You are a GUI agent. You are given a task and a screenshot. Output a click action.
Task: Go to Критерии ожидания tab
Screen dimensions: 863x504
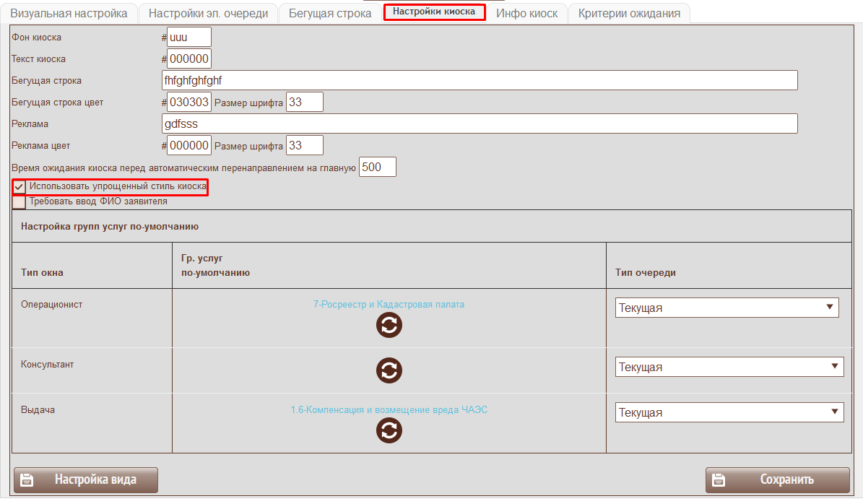[x=629, y=13]
